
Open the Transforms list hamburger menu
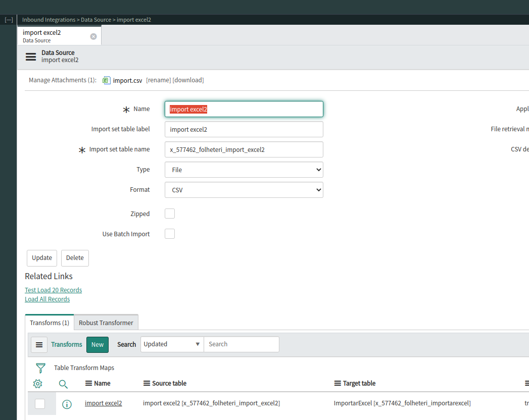[x=39, y=345]
